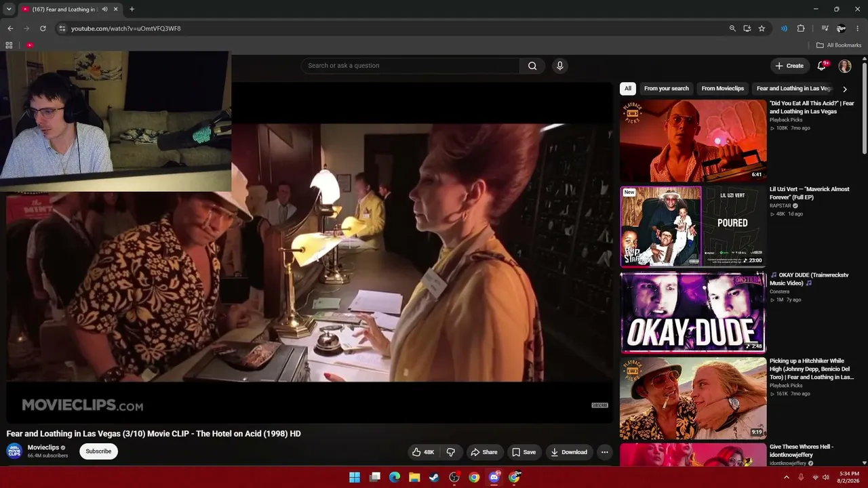Open the Chrome extensions menu
The height and width of the screenshot is (488, 868).
[801, 28]
